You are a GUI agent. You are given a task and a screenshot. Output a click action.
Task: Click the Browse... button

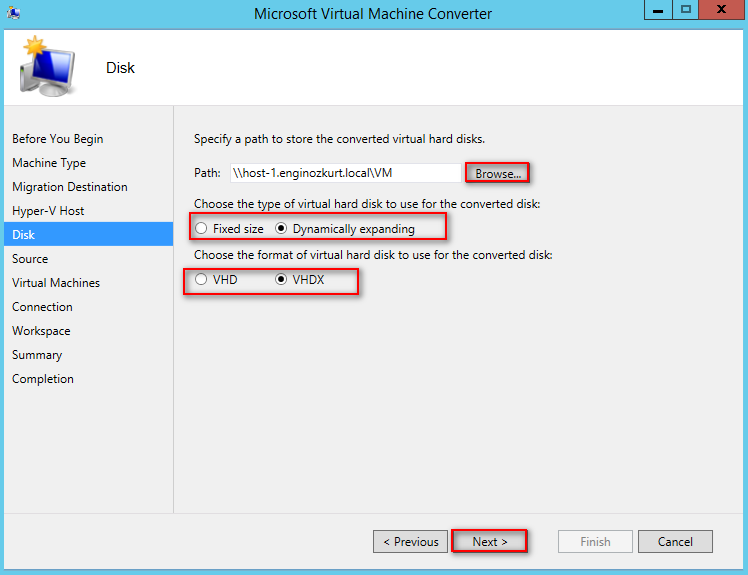pos(498,173)
